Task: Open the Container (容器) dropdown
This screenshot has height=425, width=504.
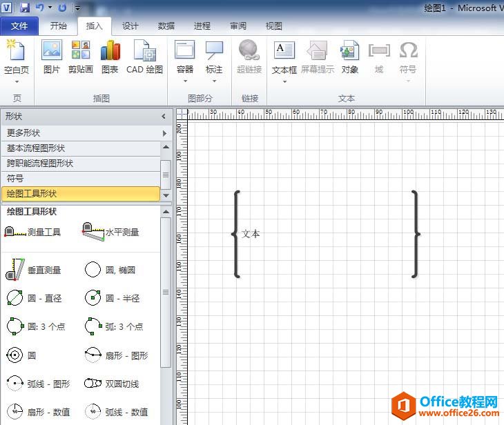Action: [x=185, y=81]
